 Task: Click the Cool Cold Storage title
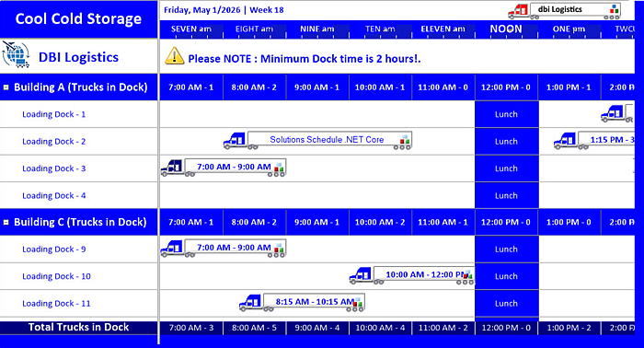78,19
